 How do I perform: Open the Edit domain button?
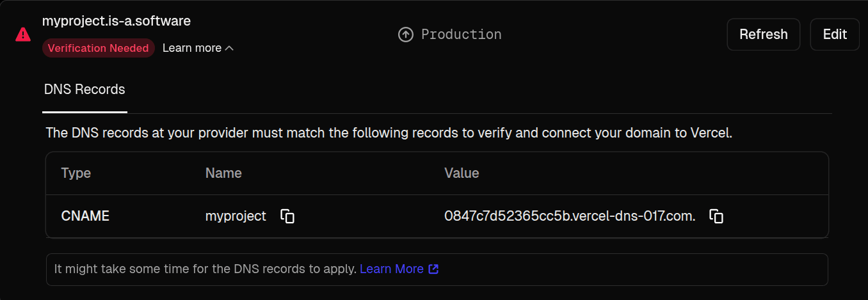pos(835,35)
